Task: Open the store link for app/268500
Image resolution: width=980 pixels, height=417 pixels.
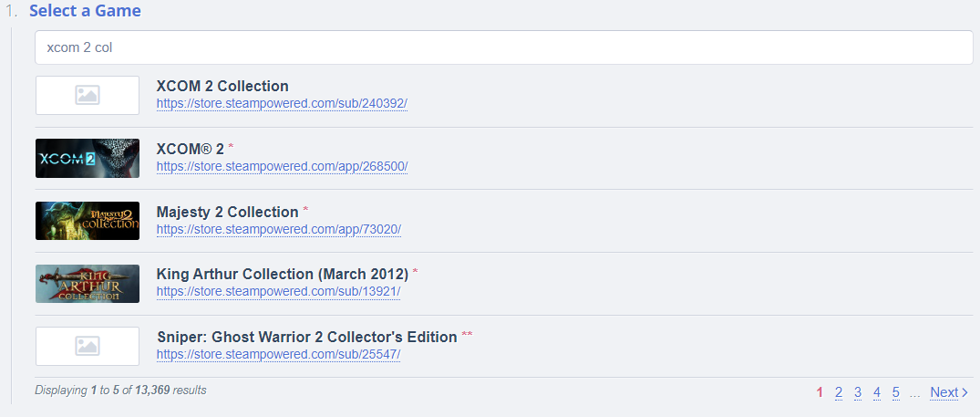Action: (x=282, y=166)
